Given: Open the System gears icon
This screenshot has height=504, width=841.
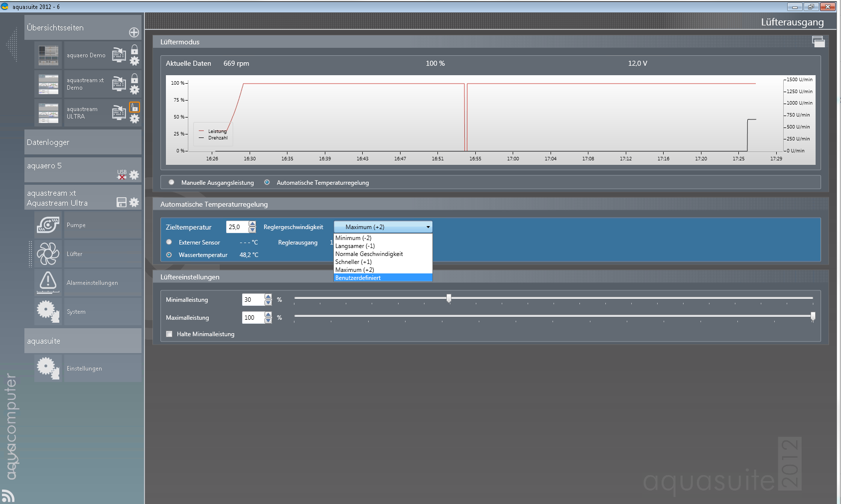Looking at the screenshot, I should click(48, 311).
